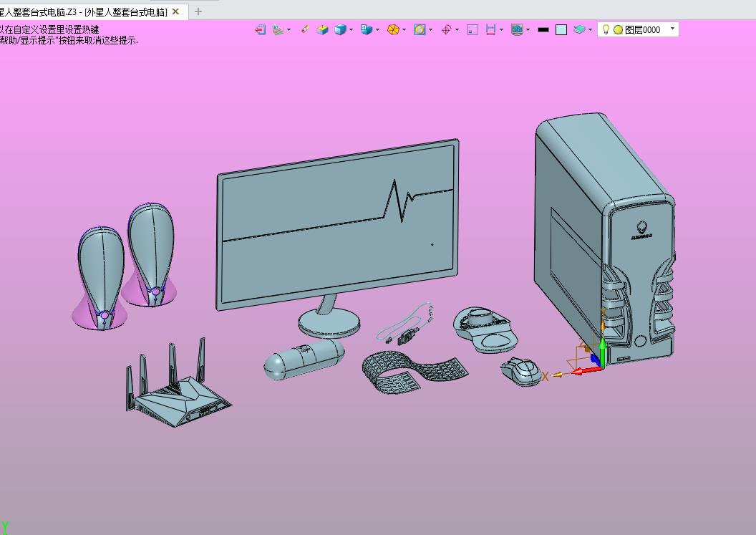
Task: Click the selection filter tool icon
Action: (x=278, y=30)
